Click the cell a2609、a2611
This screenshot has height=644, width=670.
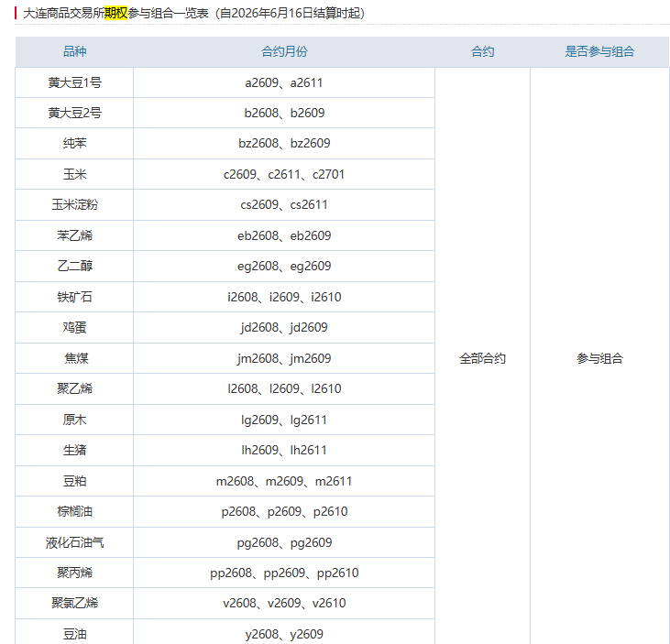[x=284, y=82]
